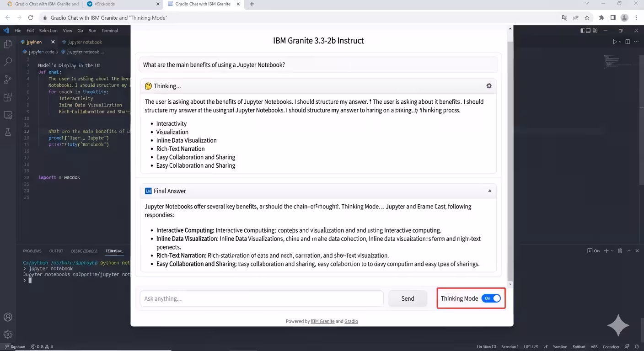The height and width of the screenshot is (351, 644).
Task: Open the browser extensions puzzle icon
Action: (602, 18)
